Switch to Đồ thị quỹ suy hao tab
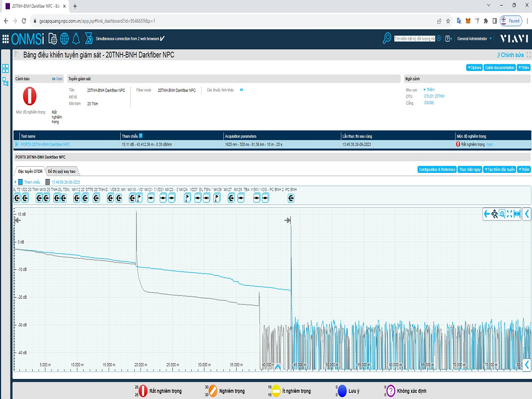Viewport: 532px width, 399px height. click(62, 171)
